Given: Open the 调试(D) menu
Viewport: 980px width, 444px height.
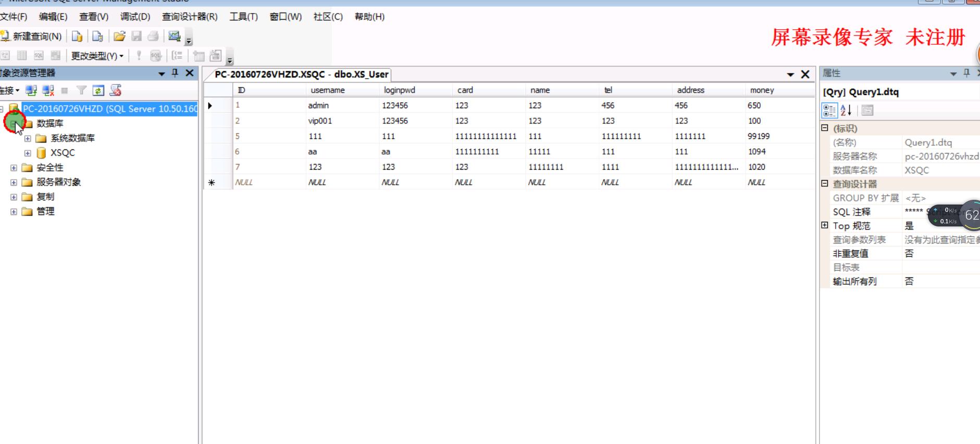Looking at the screenshot, I should click(135, 17).
